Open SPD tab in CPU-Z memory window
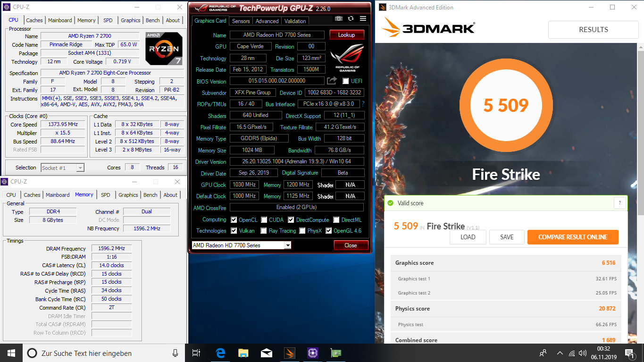Screen dimensions: 644x362 (106, 195)
